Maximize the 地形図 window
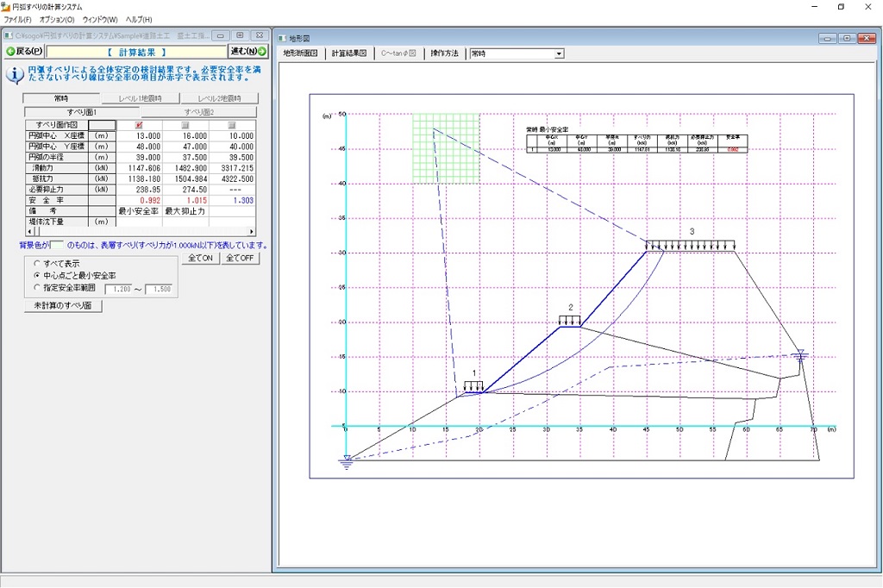883x588 pixels. coord(847,38)
